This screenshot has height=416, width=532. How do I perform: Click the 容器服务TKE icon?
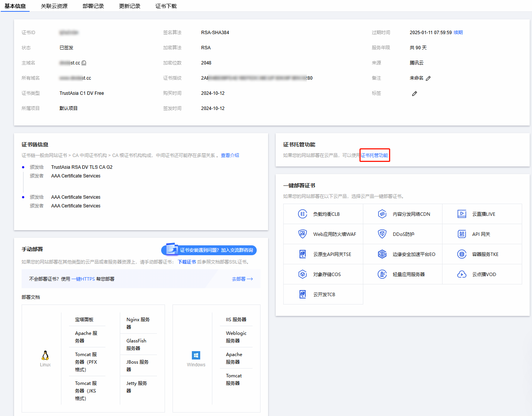click(x=462, y=254)
